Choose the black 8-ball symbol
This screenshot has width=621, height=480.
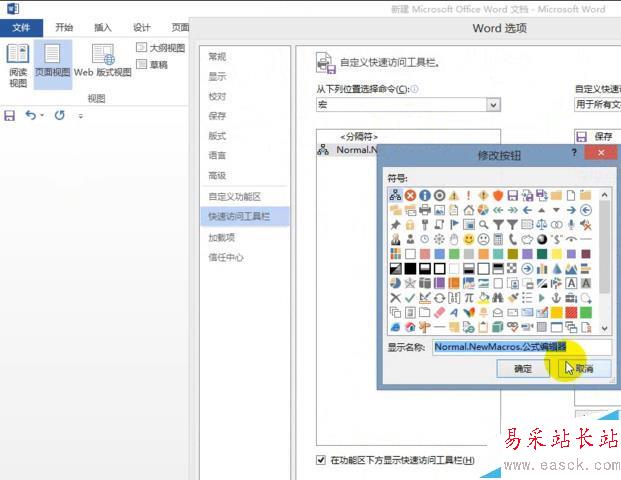click(x=541, y=239)
